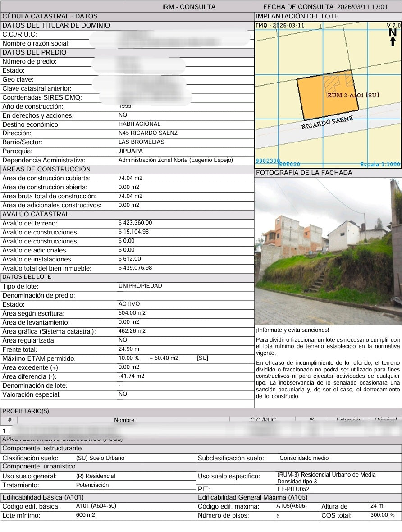The height and width of the screenshot is (532, 402).
Task: Click COS total value '300.00 %'
Action: tap(382, 515)
